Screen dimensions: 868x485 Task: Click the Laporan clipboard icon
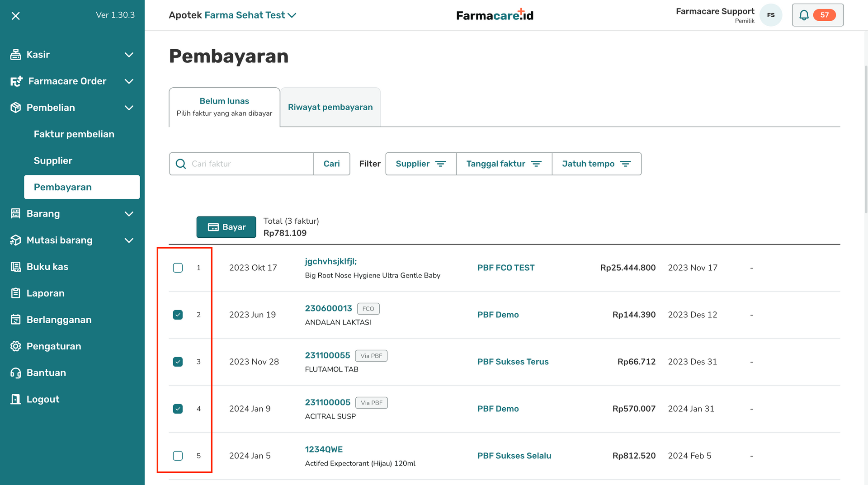coord(16,293)
